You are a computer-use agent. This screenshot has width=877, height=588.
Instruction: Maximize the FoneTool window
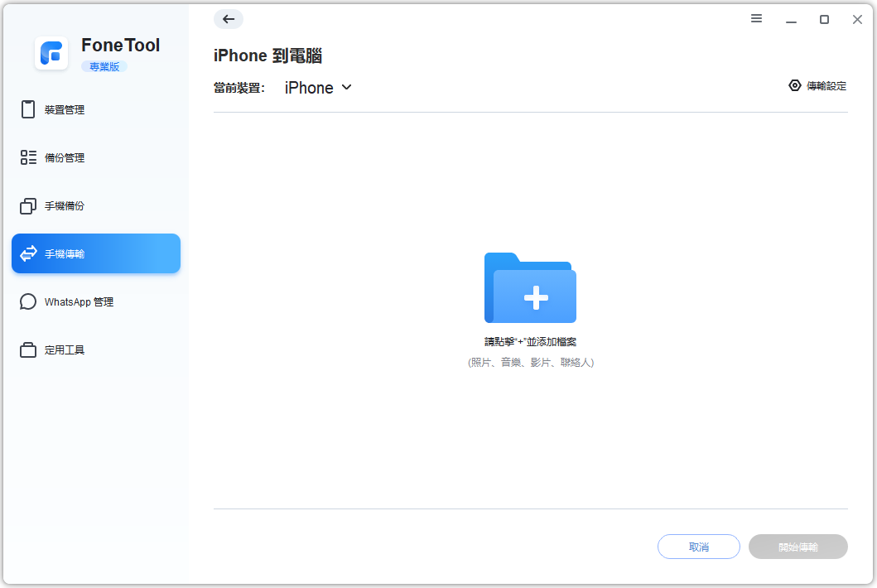824,19
